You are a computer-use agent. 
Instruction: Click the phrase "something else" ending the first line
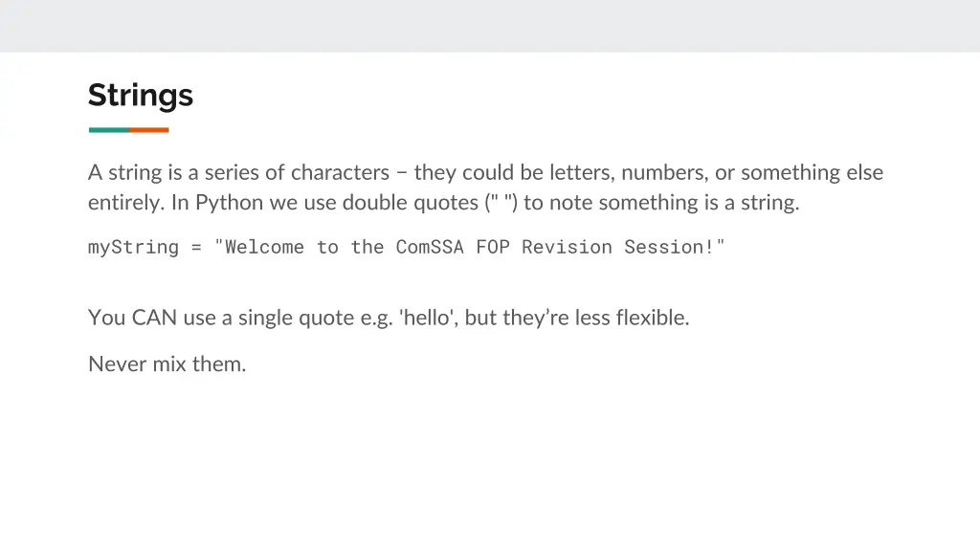(812, 173)
